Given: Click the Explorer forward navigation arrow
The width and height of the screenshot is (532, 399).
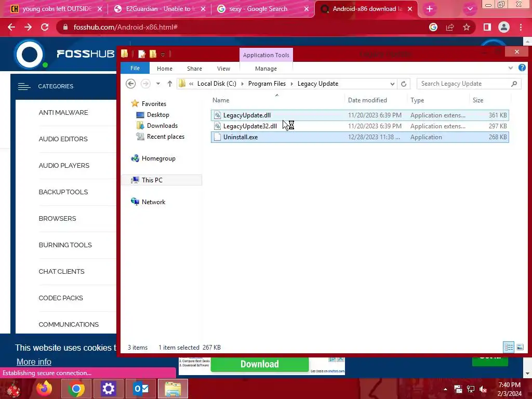Looking at the screenshot, I should coord(145,84).
